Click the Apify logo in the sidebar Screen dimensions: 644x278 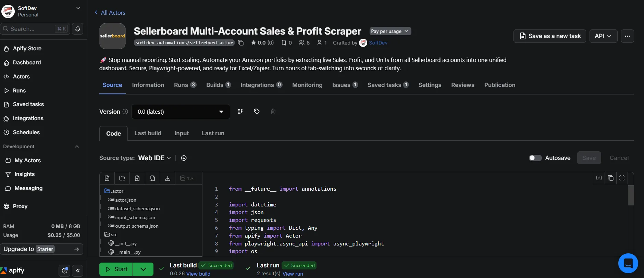[x=13, y=270]
